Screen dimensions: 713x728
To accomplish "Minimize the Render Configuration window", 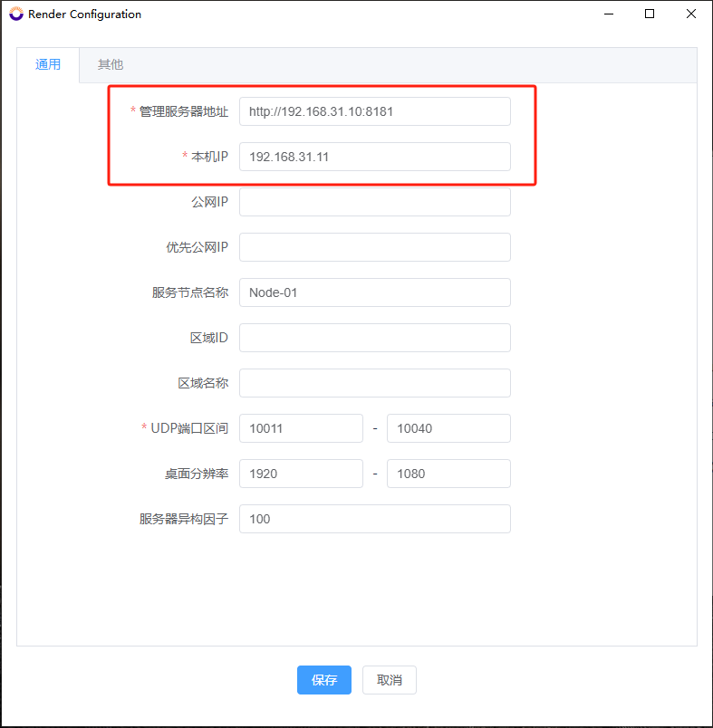I will click(608, 14).
